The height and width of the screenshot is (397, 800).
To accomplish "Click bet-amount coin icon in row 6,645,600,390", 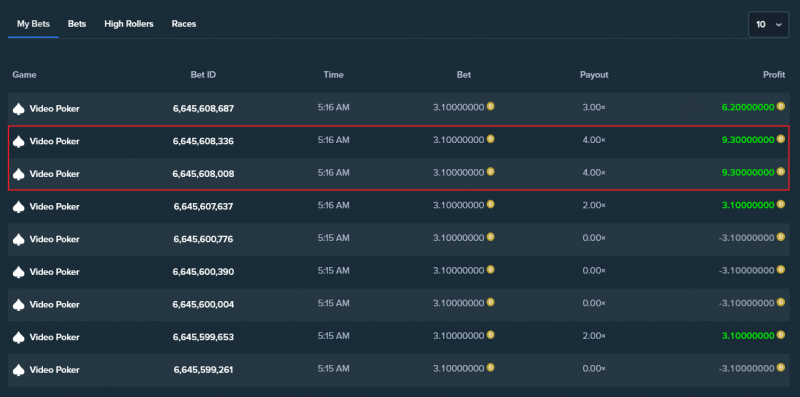I will click(490, 269).
